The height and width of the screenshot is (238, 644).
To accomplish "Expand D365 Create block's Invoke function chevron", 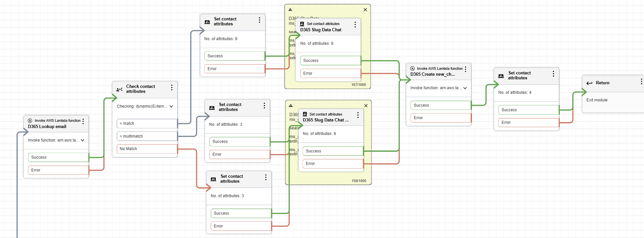I will click(x=465, y=88).
